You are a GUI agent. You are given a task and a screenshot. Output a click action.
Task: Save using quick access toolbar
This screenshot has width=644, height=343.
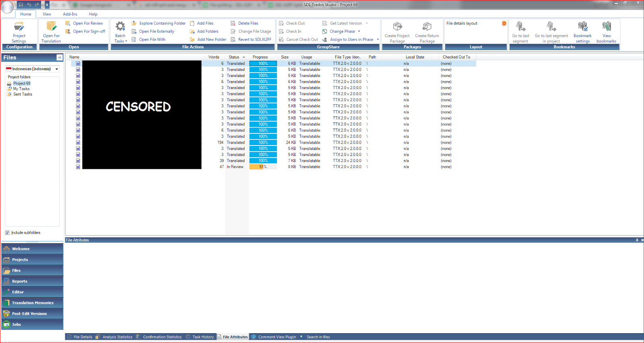tap(21, 5)
